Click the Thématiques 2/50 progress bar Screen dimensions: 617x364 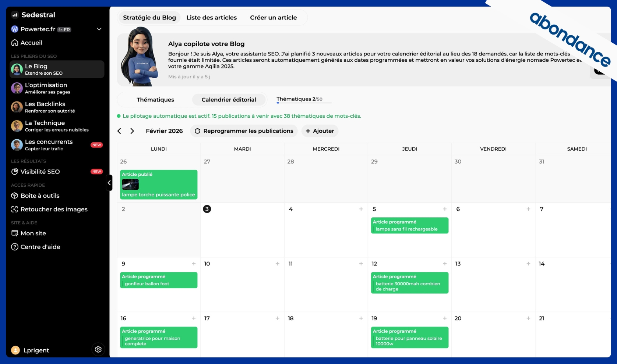pyautogui.click(x=304, y=103)
